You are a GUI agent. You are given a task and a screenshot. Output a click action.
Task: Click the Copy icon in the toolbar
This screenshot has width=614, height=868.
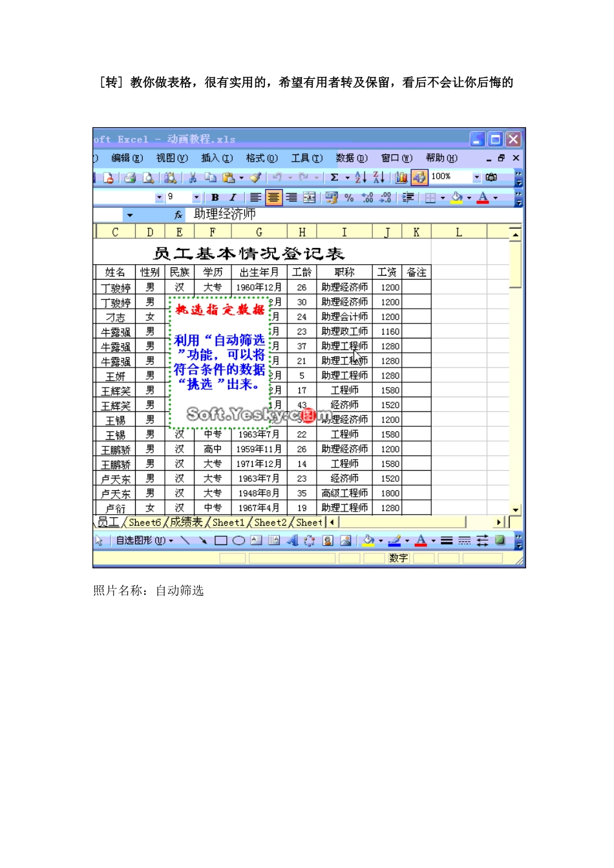(x=210, y=178)
